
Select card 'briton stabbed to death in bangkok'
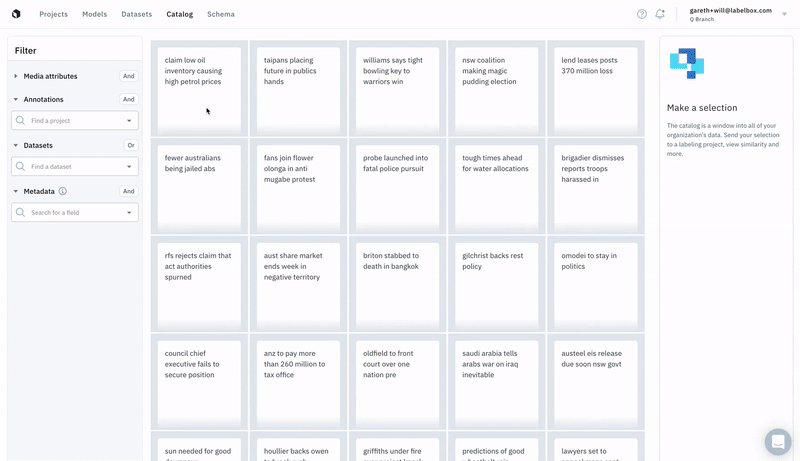[397, 284]
